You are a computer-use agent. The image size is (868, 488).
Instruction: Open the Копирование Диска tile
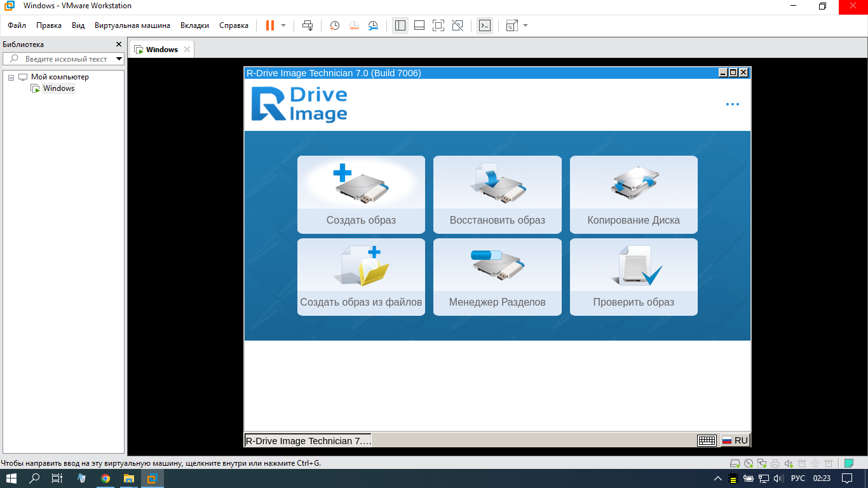[634, 194]
